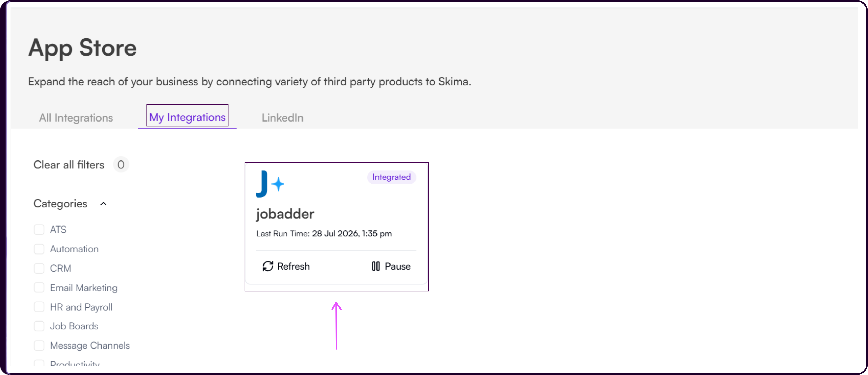Select the Email Marketing checkbox
The width and height of the screenshot is (868, 375).
point(39,287)
